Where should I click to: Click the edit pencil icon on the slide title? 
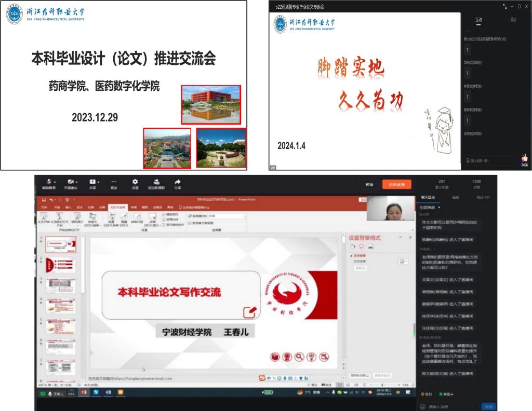(250, 312)
